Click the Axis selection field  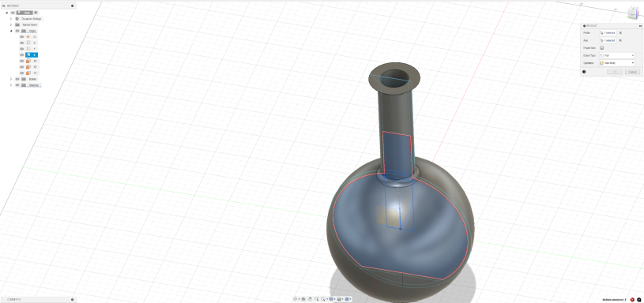click(608, 40)
